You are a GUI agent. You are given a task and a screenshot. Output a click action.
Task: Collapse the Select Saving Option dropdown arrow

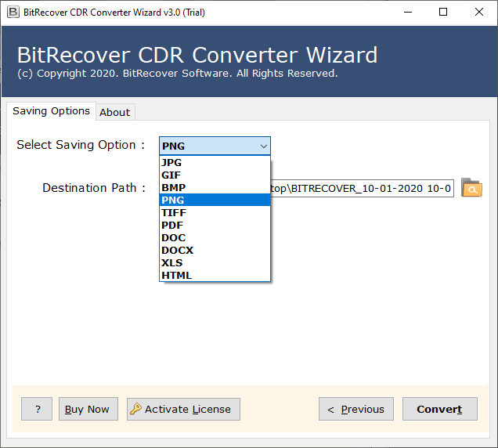pos(263,146)
